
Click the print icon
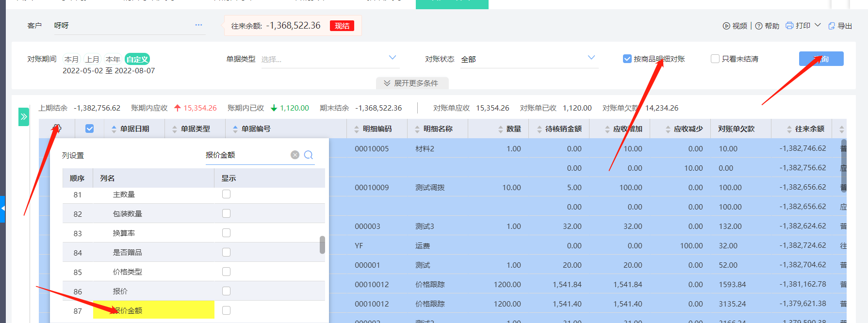tap(789, 26)
